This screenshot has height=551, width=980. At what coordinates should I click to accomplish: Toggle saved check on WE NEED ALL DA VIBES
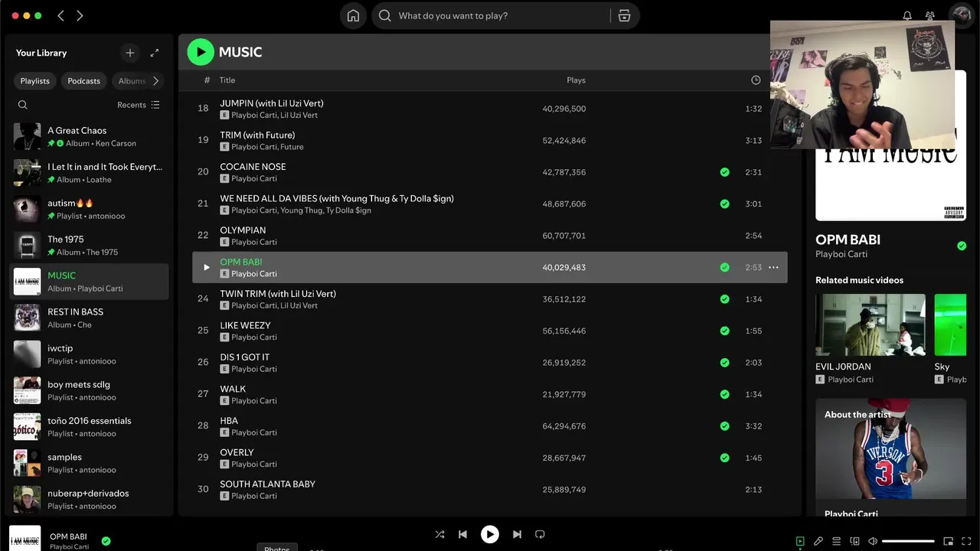[724, 204]
